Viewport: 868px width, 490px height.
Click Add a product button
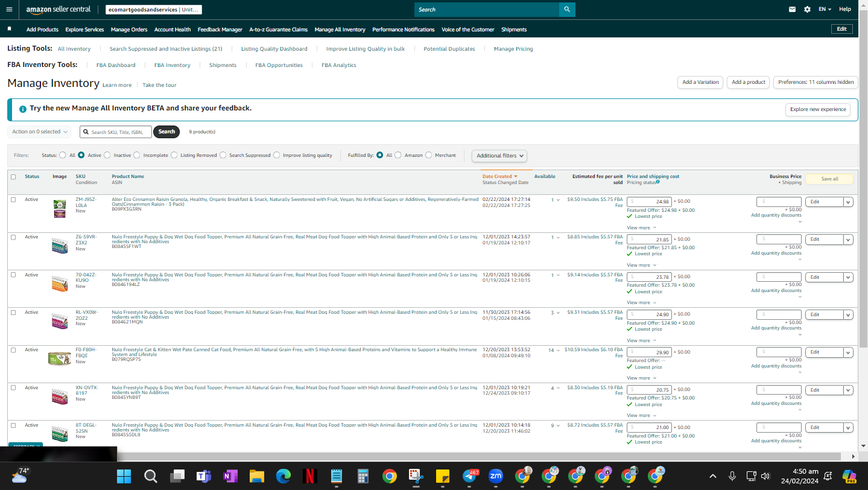click(x=749, y=82)
